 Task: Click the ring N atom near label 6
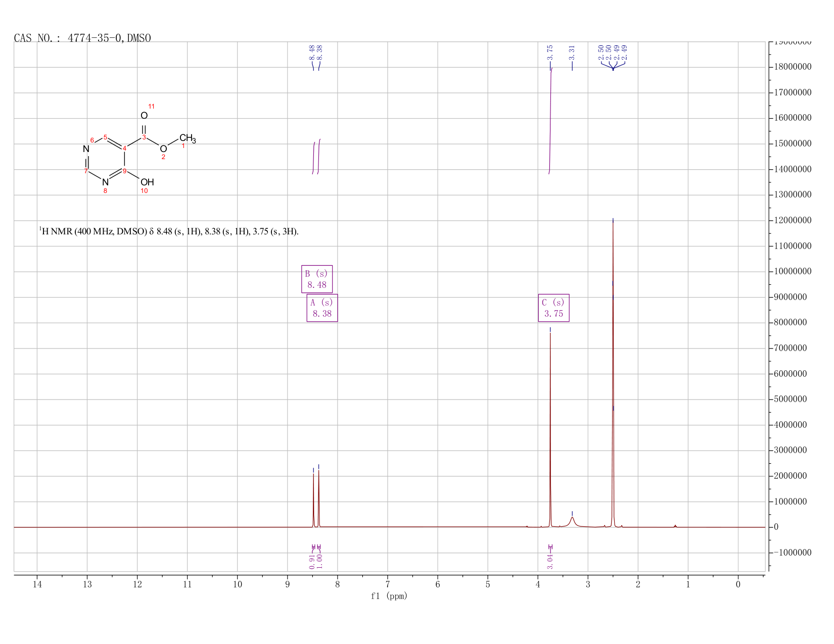pyautogui.click(x=86, y=149)
